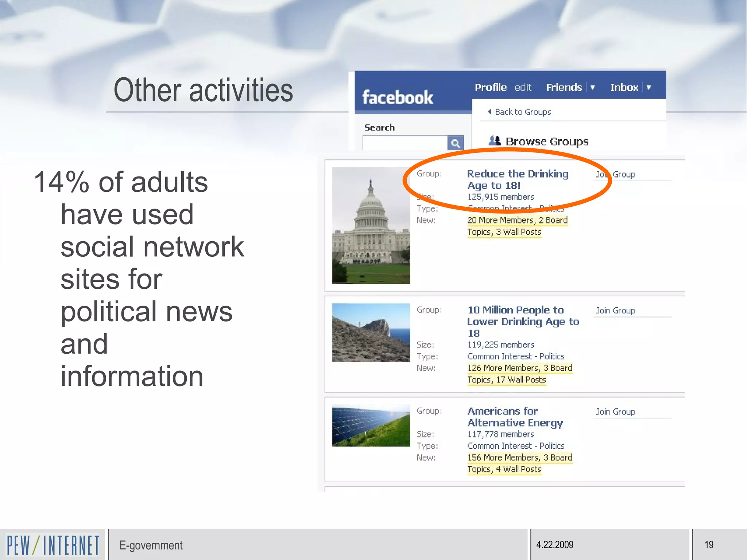
Task: Click '119,225 members' text
Action: point(500,345)
